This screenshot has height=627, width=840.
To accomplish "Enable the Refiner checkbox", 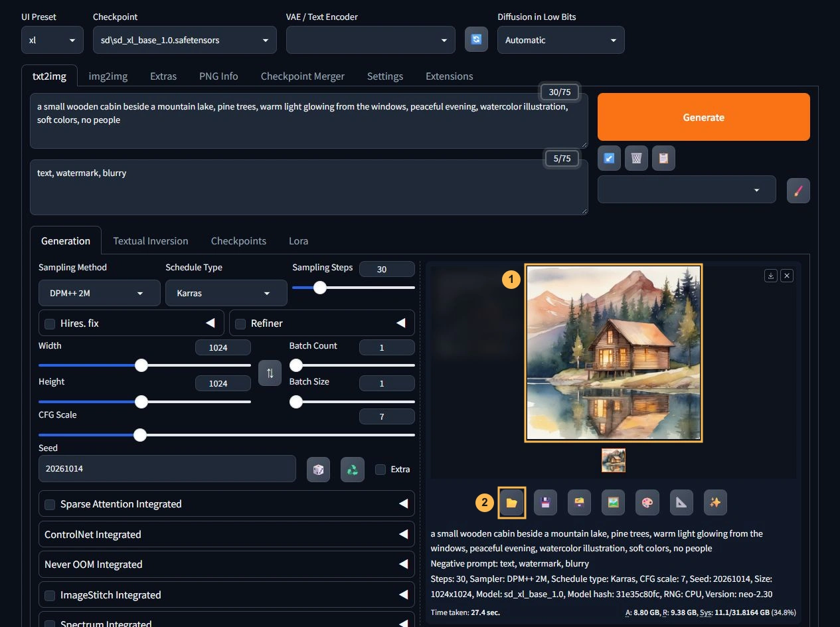I will pyautogui.click(x=240, y=323).
